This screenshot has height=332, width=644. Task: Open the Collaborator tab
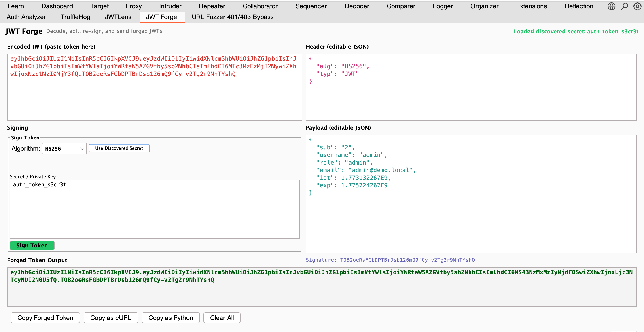[x=260, y=6]
